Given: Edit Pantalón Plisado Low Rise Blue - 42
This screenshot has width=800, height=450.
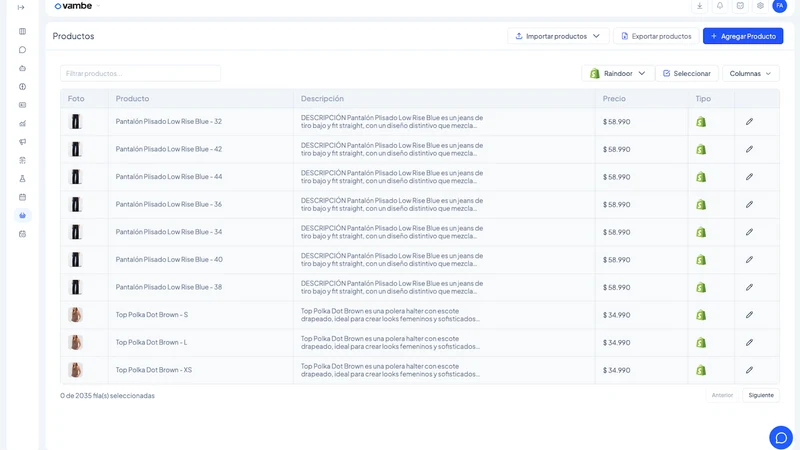Looking at the screenshot, I should 749,149.
